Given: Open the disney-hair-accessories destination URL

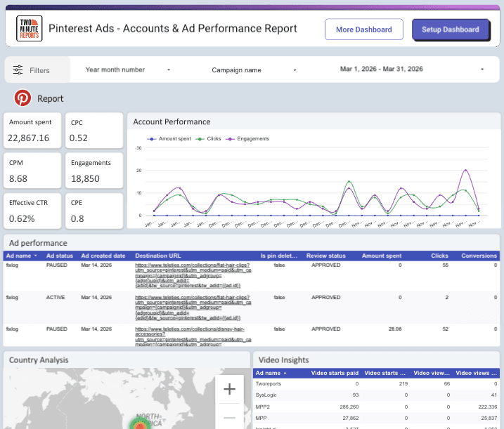Looking at the screenshot, I should point(193,336).
